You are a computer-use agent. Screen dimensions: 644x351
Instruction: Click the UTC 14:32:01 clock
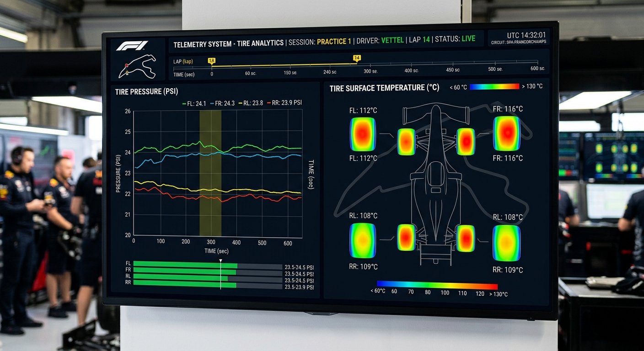coord(526,35)
